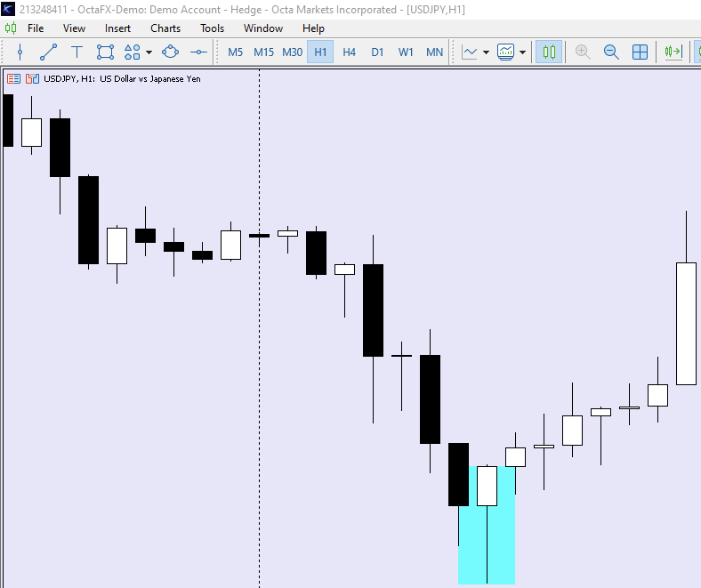Switch timeframe to H4

[x=349, y=52]
